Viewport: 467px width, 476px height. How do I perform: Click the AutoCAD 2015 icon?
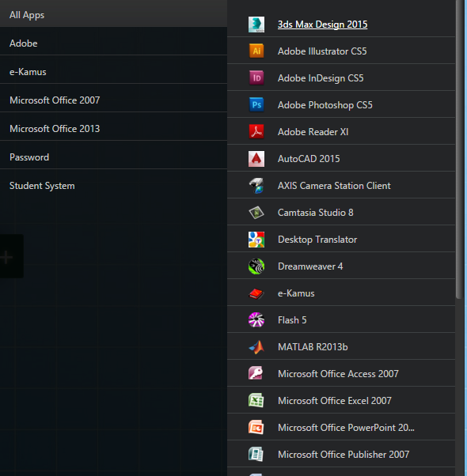[x=256, y=159]
